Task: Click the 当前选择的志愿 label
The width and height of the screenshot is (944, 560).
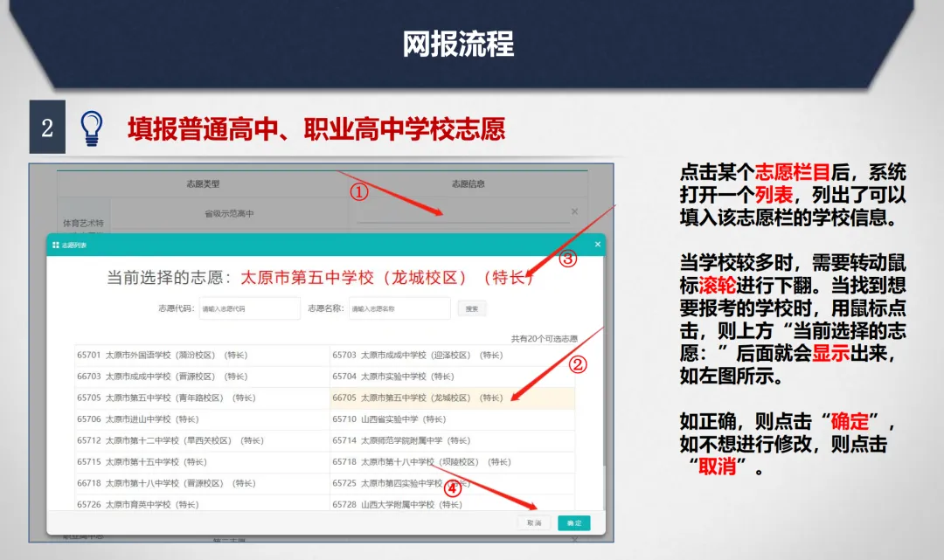Action: (170, 277)
